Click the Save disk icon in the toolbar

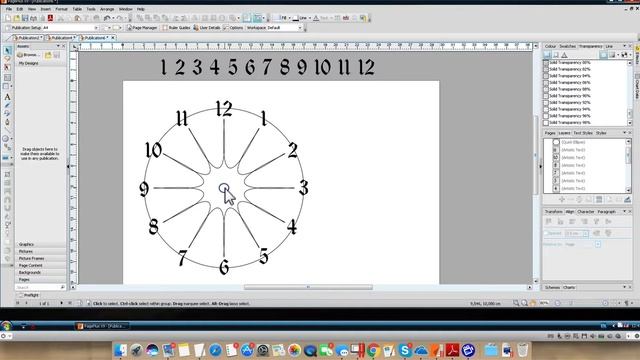25,18
